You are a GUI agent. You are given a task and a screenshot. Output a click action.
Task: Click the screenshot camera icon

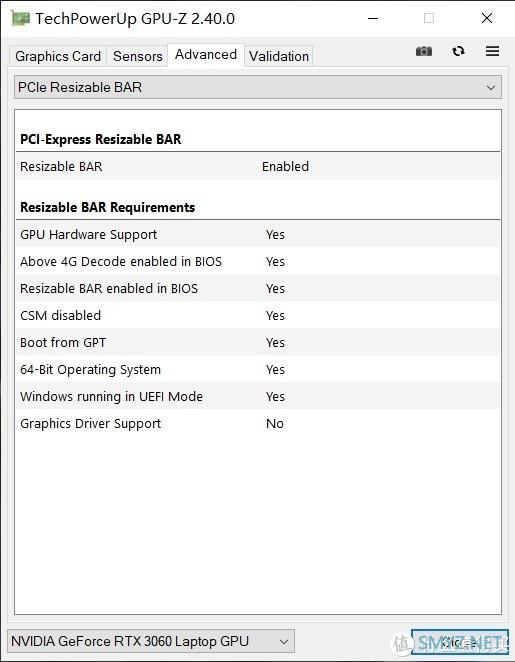click(x=424, y=52)
